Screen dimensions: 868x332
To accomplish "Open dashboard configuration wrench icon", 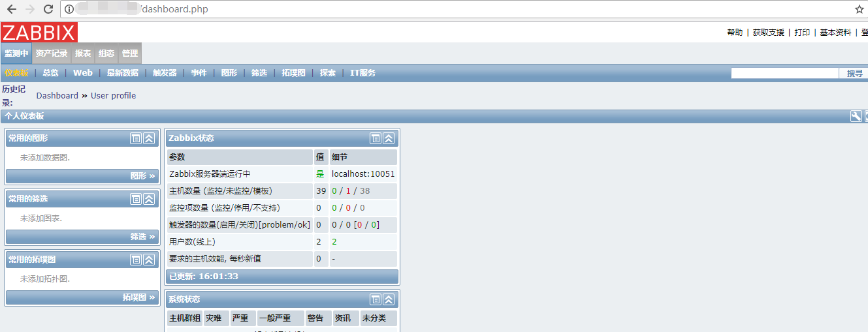I will pos(856,116).
